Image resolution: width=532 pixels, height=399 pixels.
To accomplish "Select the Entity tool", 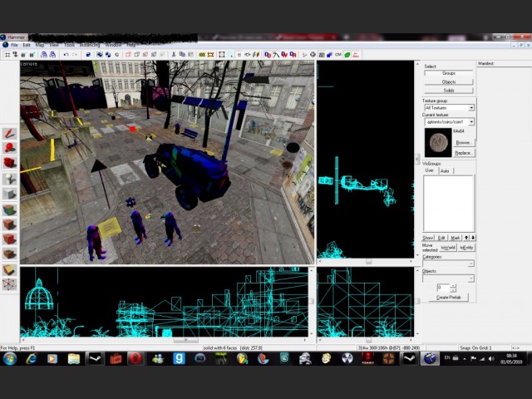I will coord(9,179).
